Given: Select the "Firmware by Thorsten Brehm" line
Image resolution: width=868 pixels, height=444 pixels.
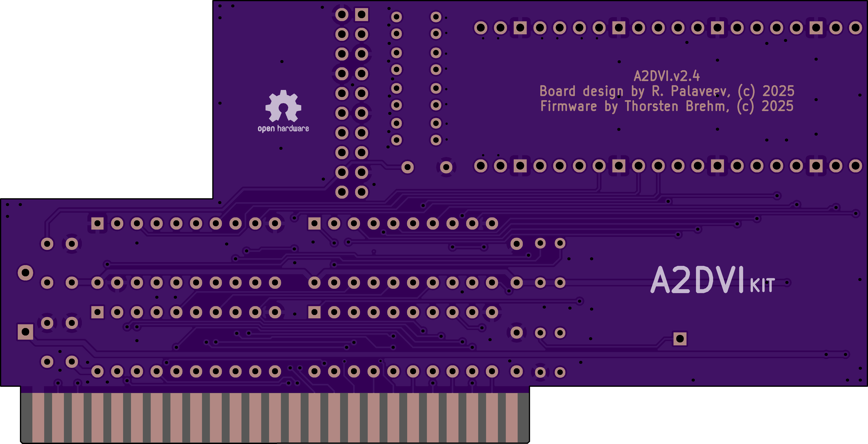Looking at the screenshot, I should pos(667,106).
